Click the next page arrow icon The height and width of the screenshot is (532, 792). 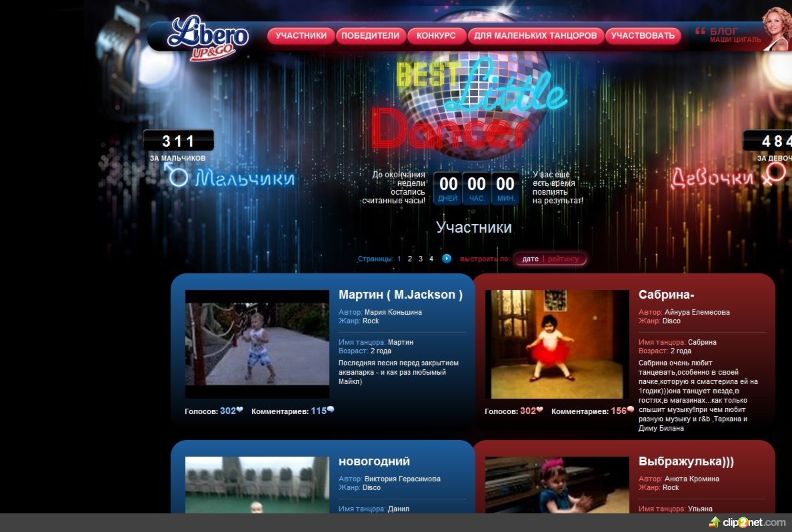447,258
